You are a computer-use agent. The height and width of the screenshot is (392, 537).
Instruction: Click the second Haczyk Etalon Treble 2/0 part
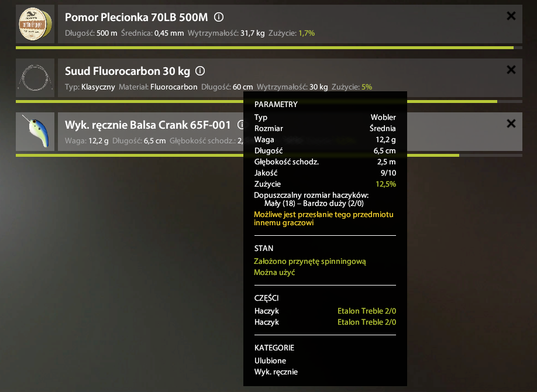(325, 322)
